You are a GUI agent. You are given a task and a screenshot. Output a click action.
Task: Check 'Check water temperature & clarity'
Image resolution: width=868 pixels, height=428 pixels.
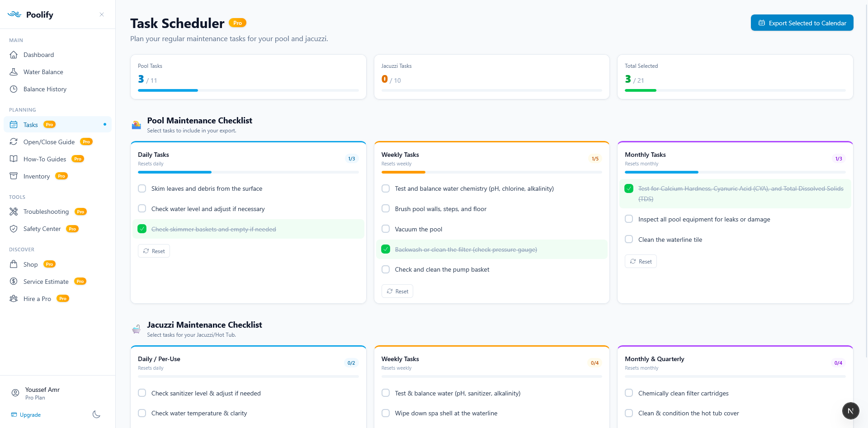click(x=142, y=413)
